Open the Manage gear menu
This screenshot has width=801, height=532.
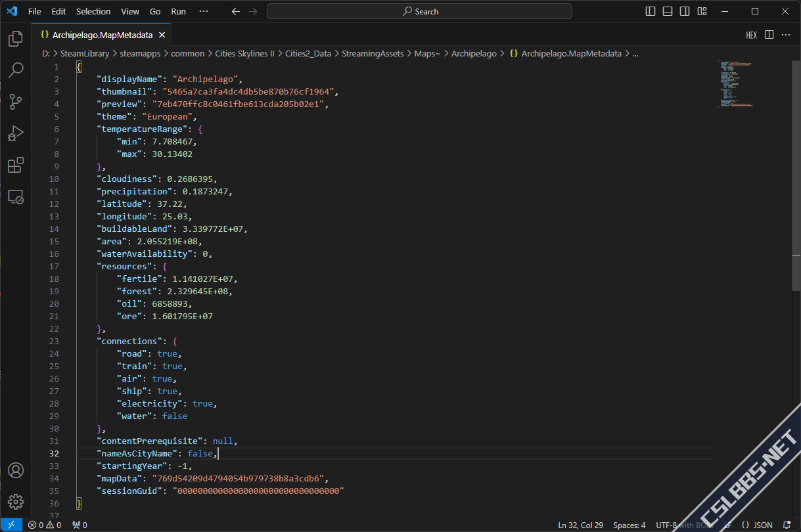(16, 502)
